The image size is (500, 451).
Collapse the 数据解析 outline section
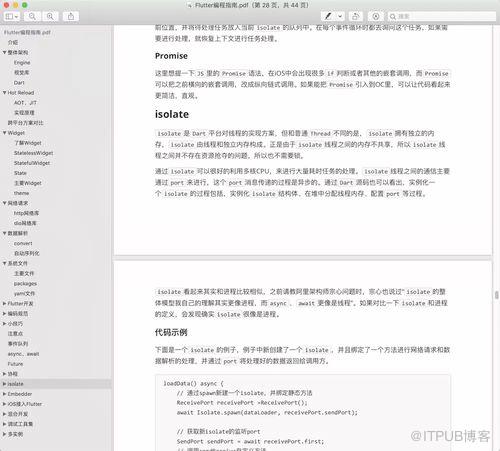point(5,233)
